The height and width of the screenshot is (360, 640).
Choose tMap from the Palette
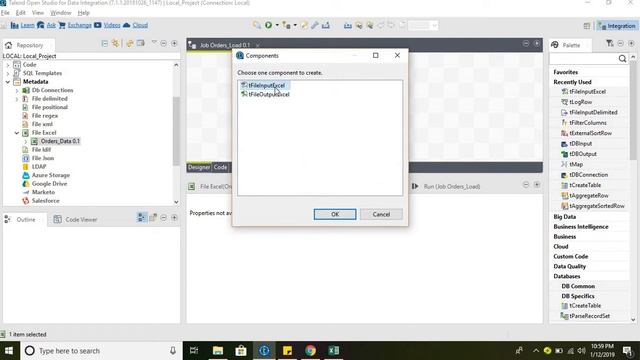pyautogui.click(x=576, y=164)
